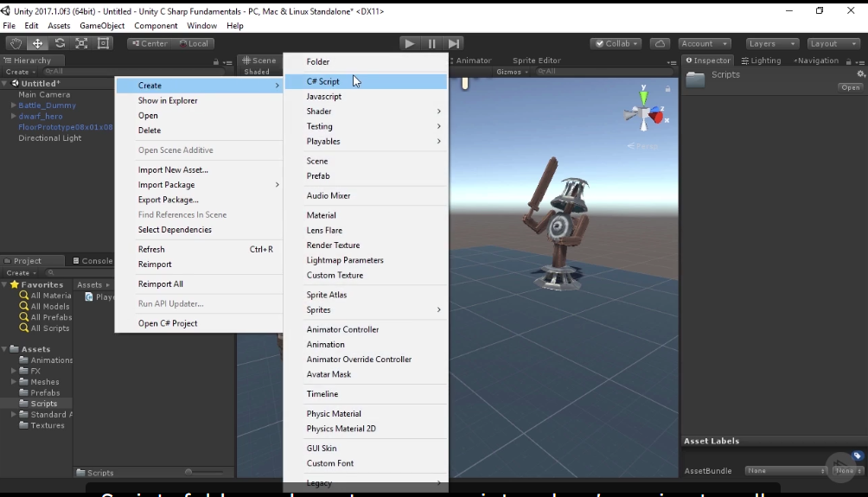
Task: Open the Layout dropdown
Action: click(833, 43)
